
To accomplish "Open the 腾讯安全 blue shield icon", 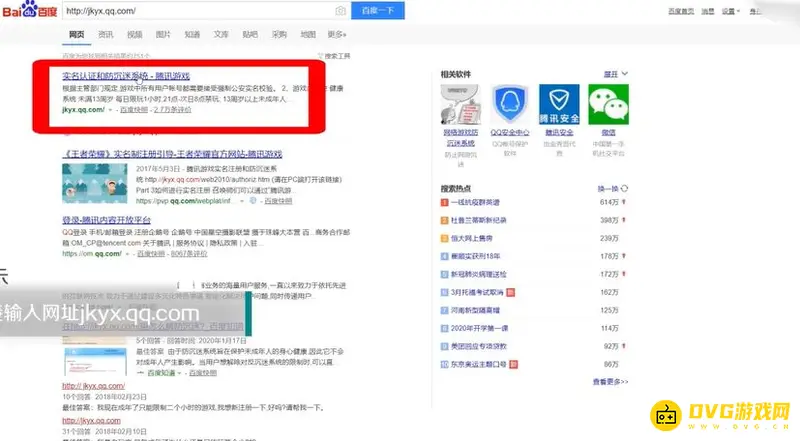I will click(559, 104).
